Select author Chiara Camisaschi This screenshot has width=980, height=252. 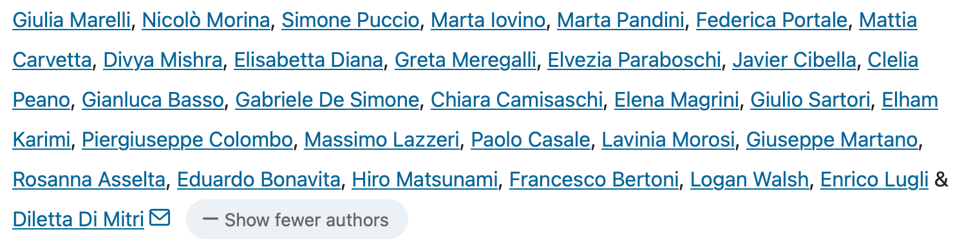[x=516, y=100]
